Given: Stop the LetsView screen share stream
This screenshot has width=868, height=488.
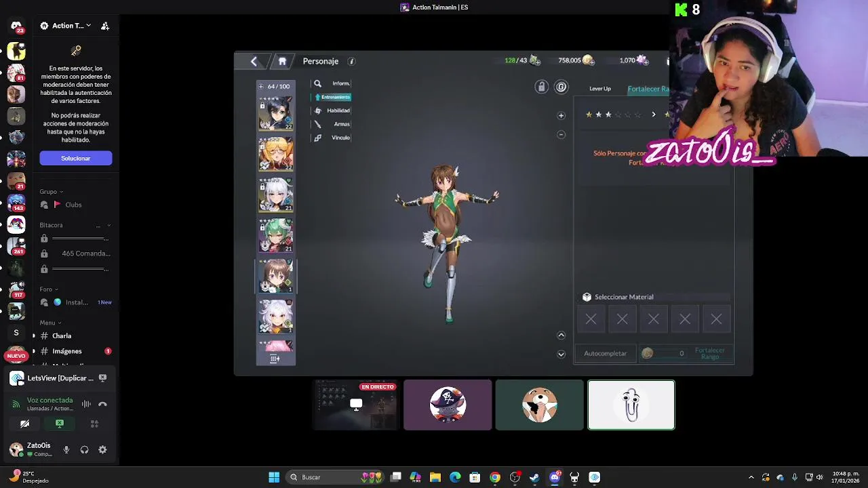Looking at the screenshot, I should coord(102,378).
